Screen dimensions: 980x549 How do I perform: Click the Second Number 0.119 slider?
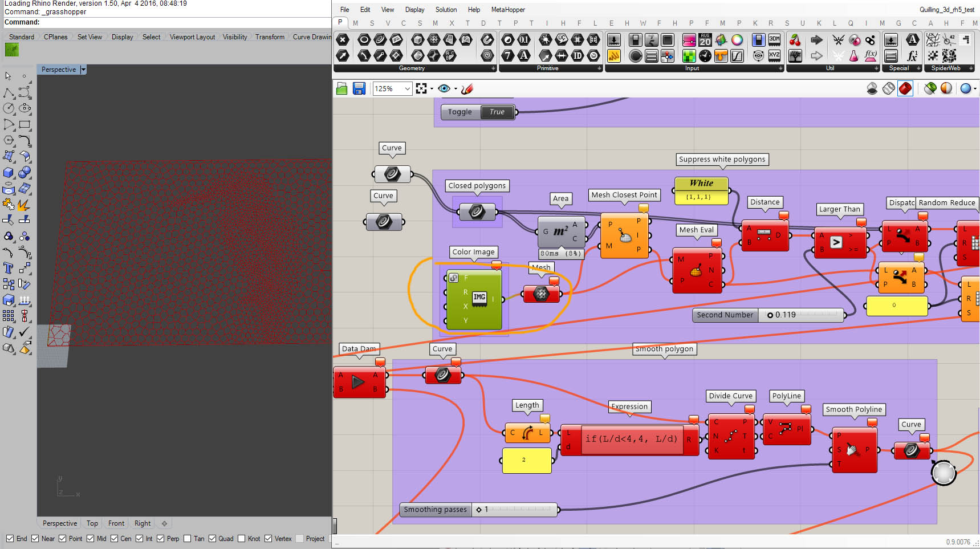coord(768,315)
